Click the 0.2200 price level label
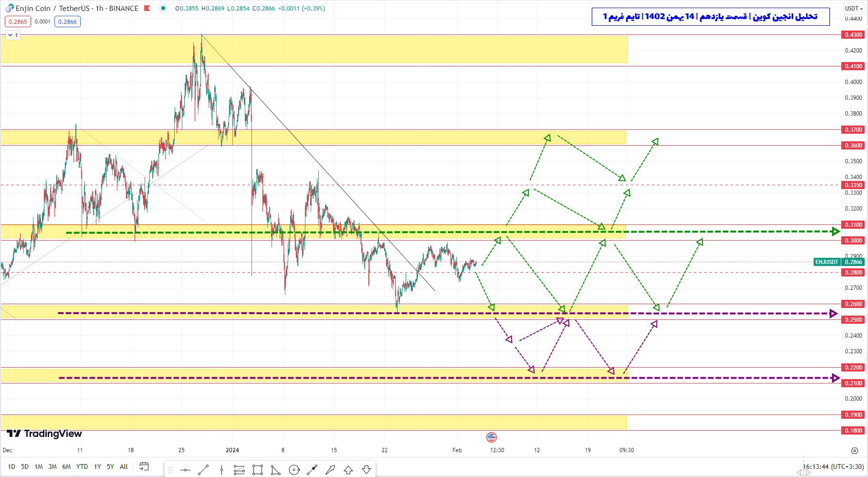Image resolution: width=868 pixels, height=477 pixels. pyautogui.click(x=854, y=367)
